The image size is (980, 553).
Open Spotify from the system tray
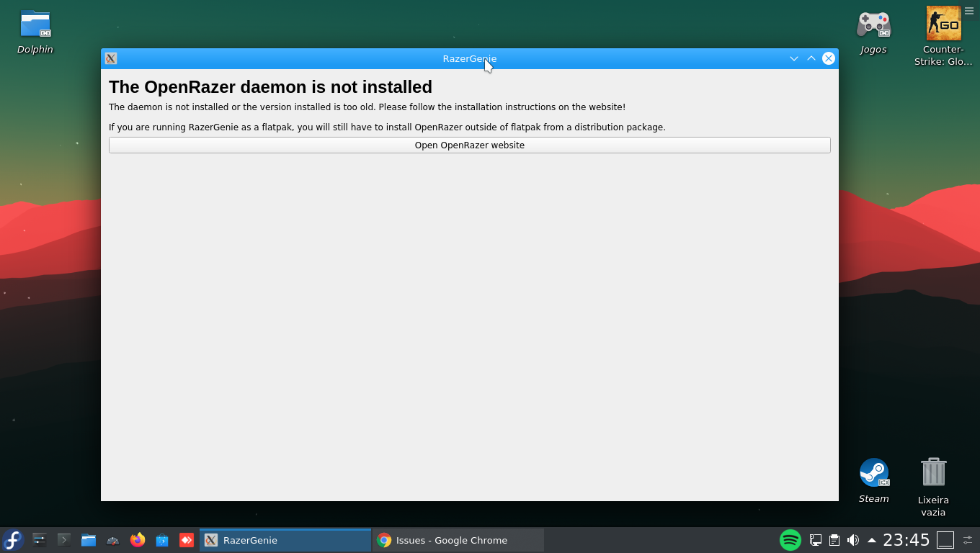790,539
